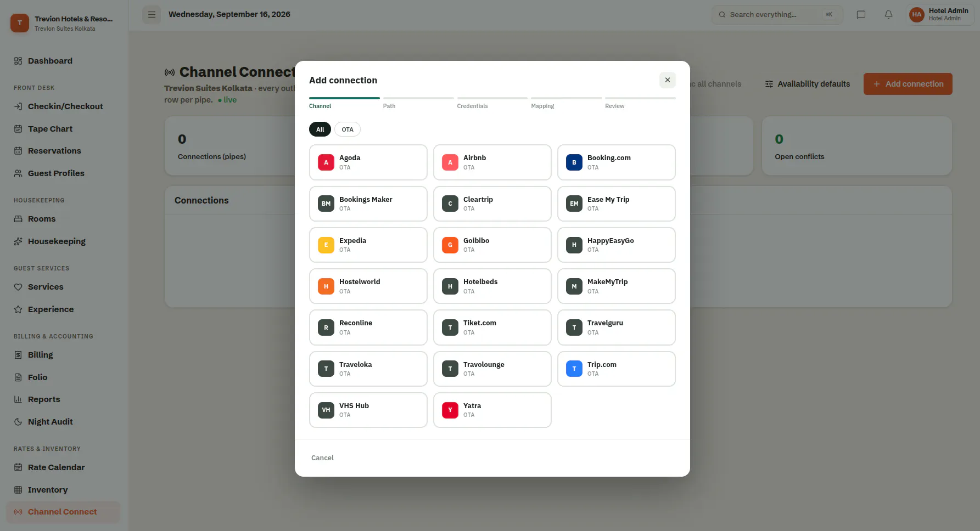Select Ease My Trip EM icon
This screenshot has width=980, height=531.
point(574,204)
